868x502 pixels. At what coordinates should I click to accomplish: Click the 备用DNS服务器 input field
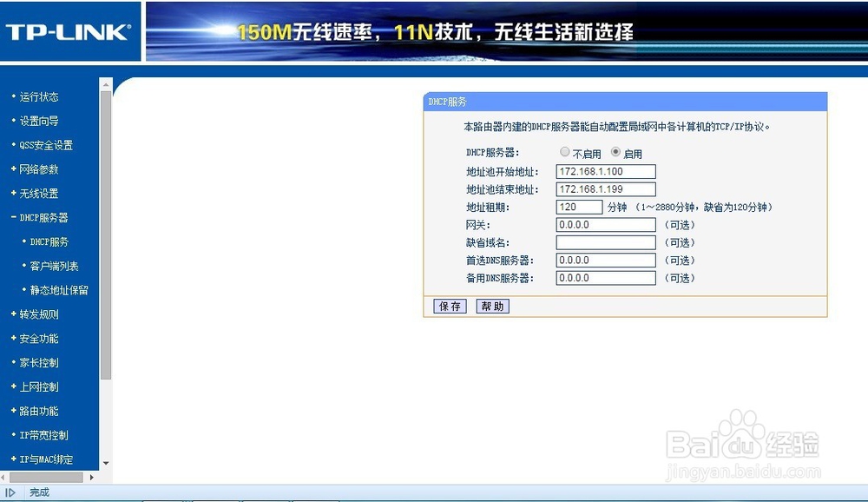point(606,278)
